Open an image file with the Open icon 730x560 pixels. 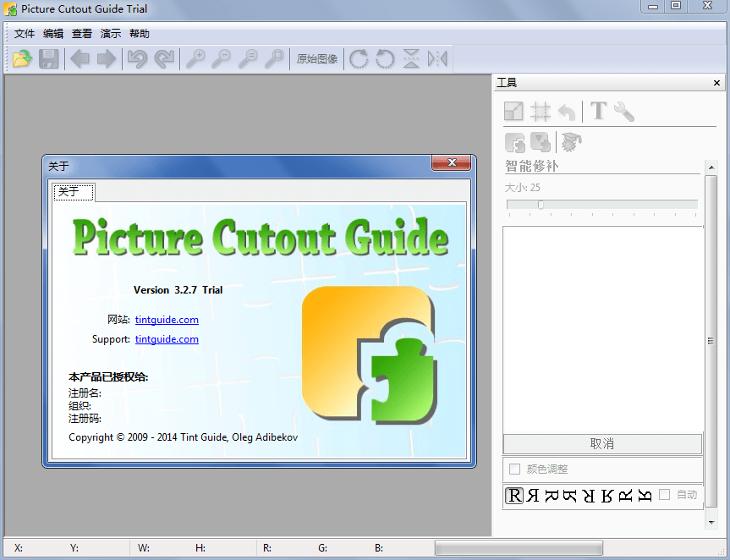(21, 58)
